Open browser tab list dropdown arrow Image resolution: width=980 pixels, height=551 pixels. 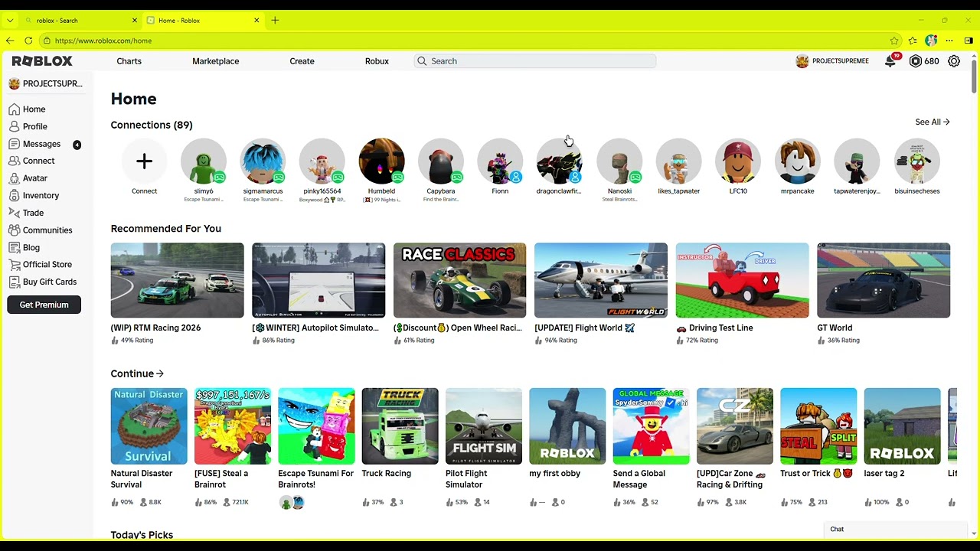pyautogui.click(x=10, y=21)
